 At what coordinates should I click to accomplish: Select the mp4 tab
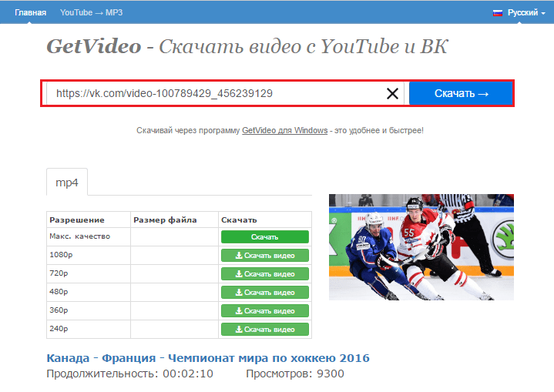(x=67, y=183)
